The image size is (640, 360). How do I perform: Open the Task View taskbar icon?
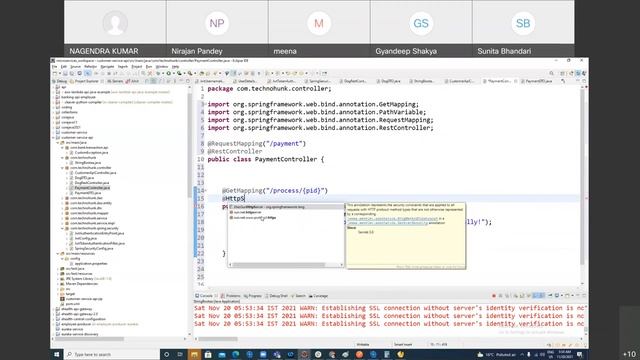click(x=180, y=354)
